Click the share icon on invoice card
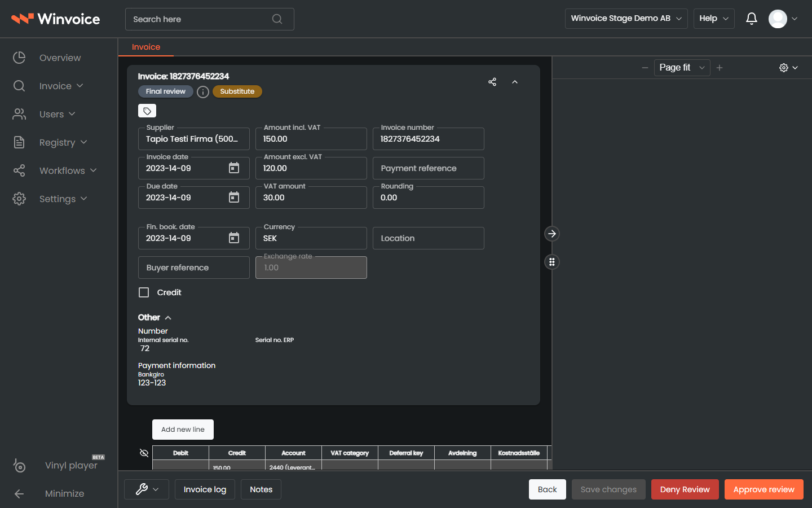 [x=492, y=82]
